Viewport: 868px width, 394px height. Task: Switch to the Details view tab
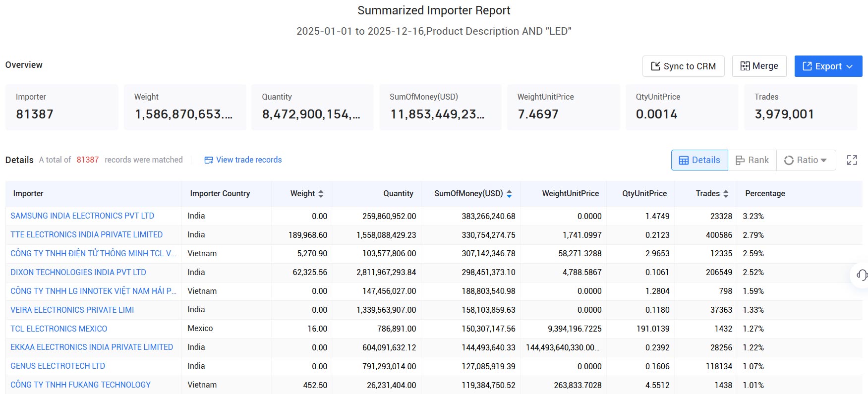click(699, 160)
